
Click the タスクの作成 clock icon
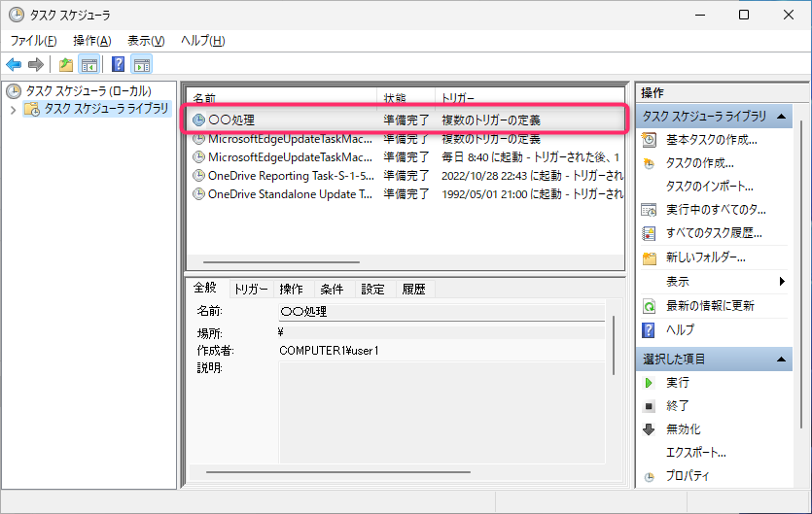pos(649,163)
